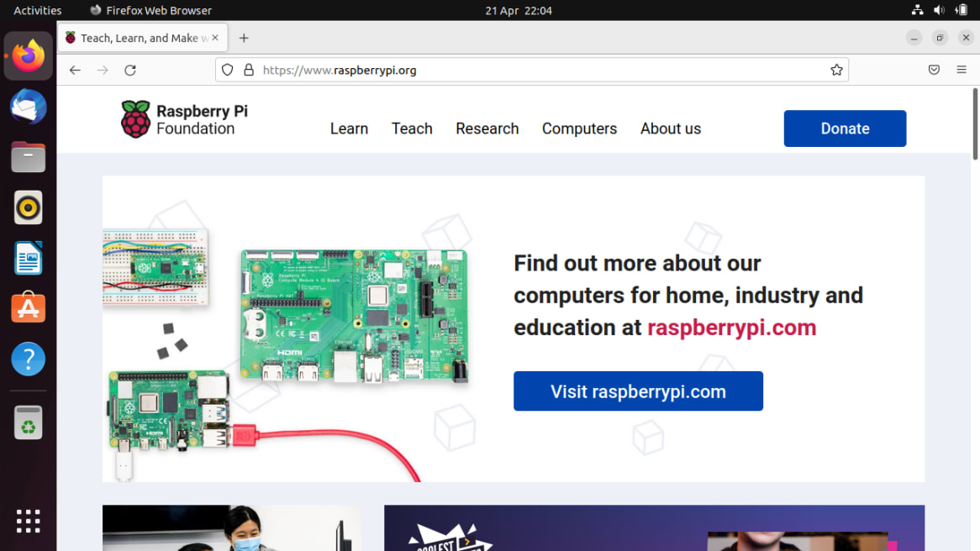Image resolution: width=980 pixels, height=551 pixels.
Task: Open the Save to Pocket icon
Action: click(934, 70)
